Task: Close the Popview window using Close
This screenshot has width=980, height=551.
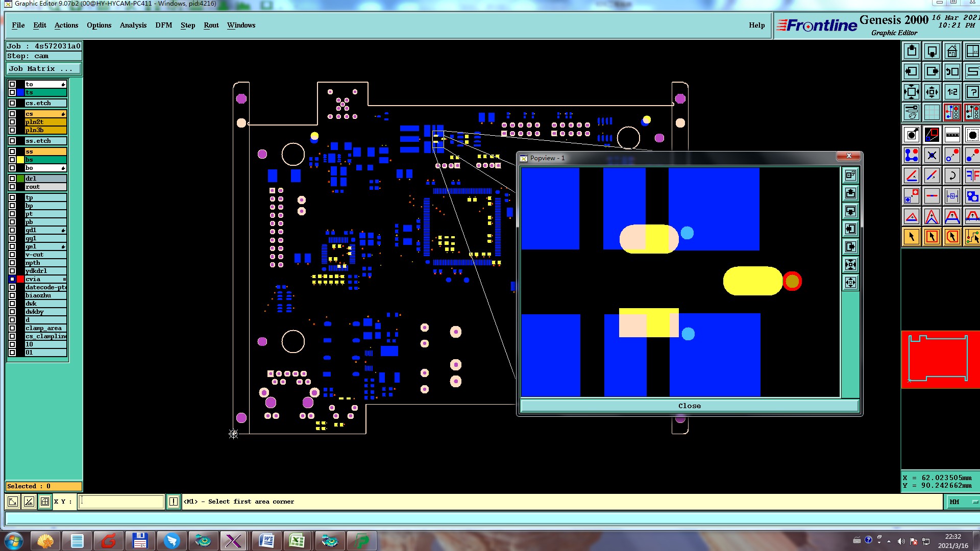Action: (x=689, y=406)
